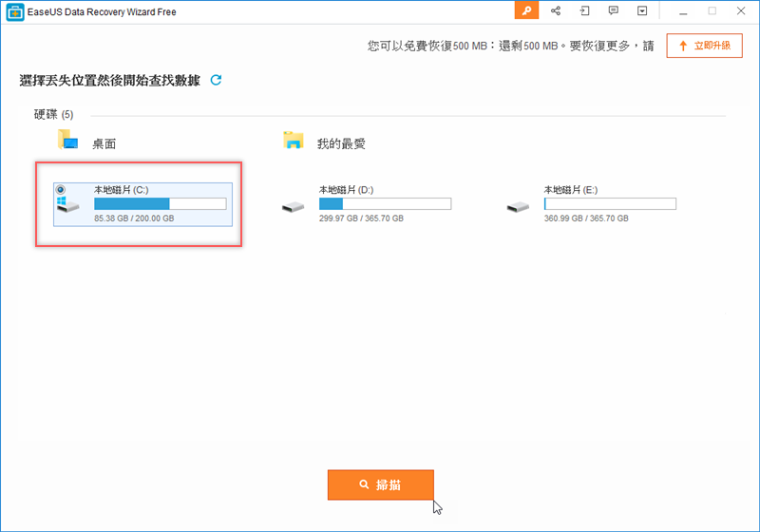The width and height of the screenshot is (760, 532).
Task: Select the Desktop folder icon
Action: click(67, 139)
